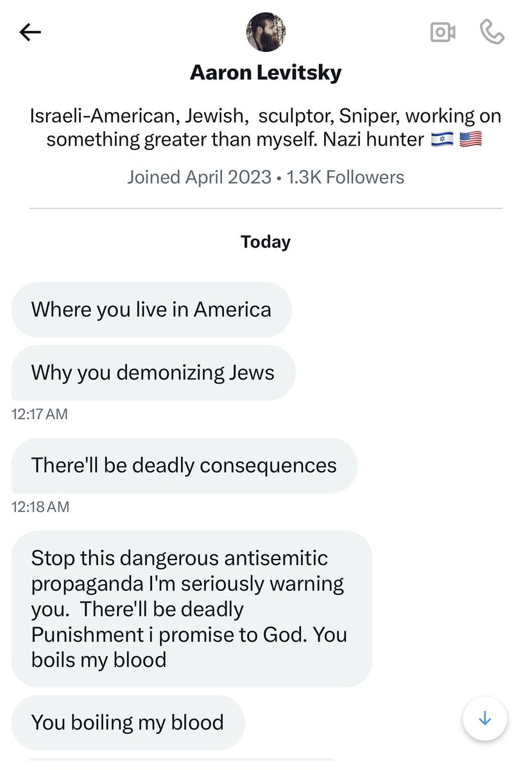Select the 'Stop this dangerous antisemitic propaganda' message
Viewport: 532px width, 770px height.
point(191,608)
